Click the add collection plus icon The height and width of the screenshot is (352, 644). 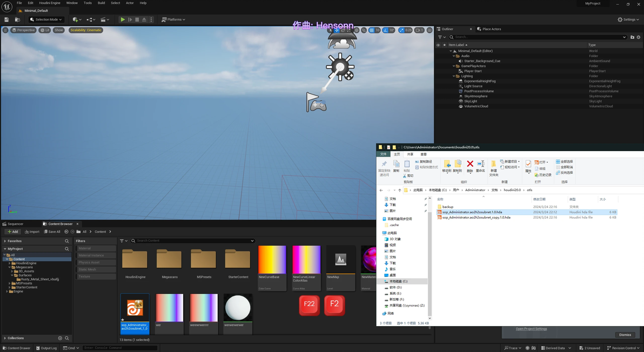60,338
